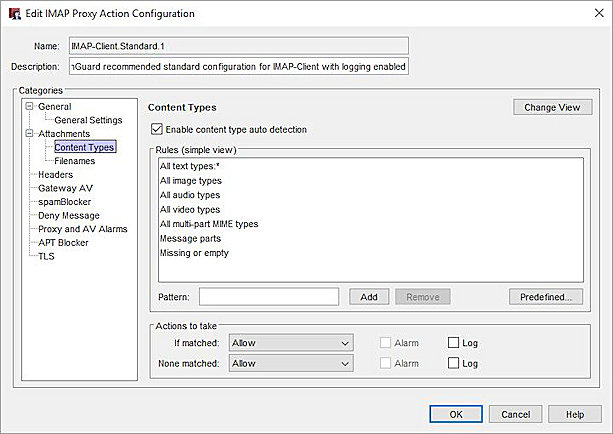Select Filenames in the Categories tree
This screenshot has width=613, height=434.
coord(75,160)
